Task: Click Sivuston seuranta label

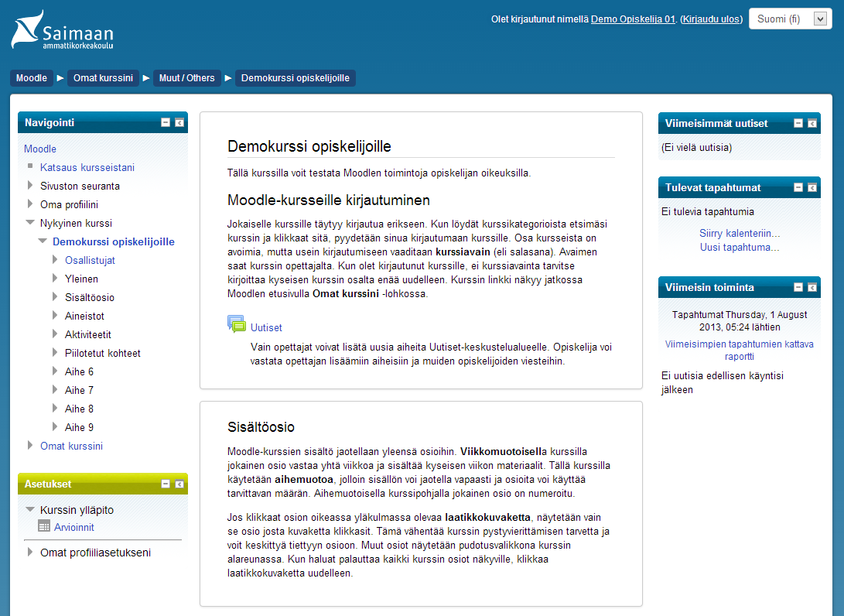Action: pos(80,186)
